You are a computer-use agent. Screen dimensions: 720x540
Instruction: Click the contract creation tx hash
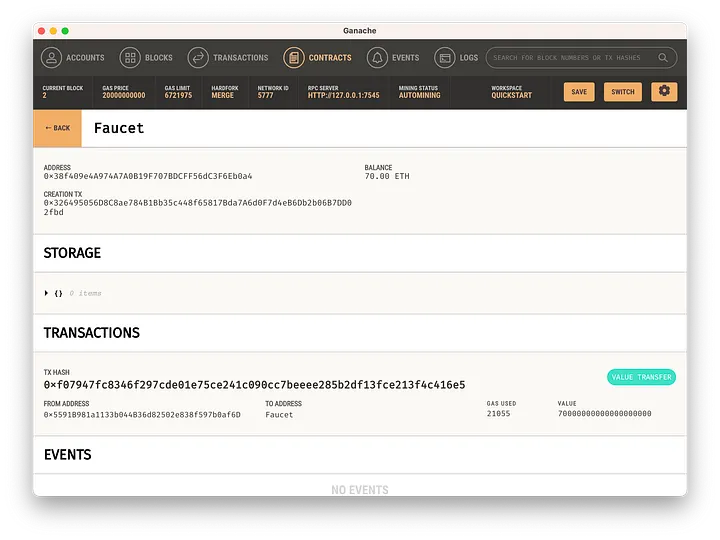197,207
